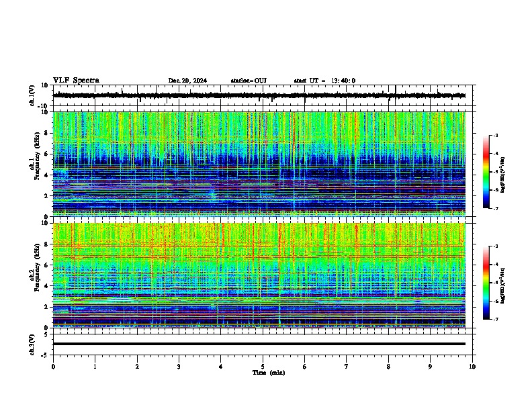The image size is (532, 411).
Task: Click the ch.1(V) waveform trace panel
Action: coord(263,95)
